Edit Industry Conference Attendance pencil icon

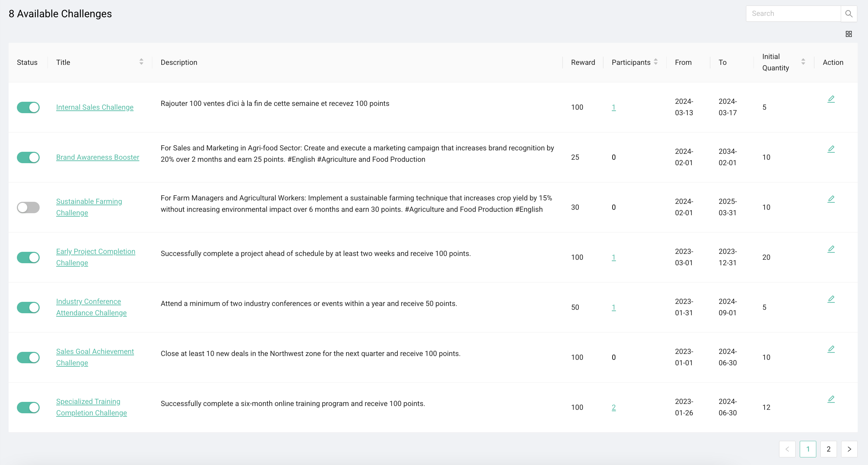point(831,299)
